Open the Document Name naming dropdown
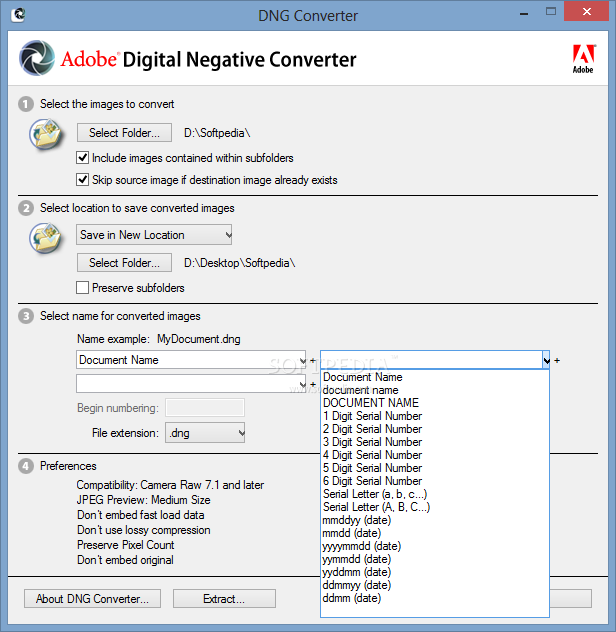The height and width of the screenshot is (632, 616). pos(191,360)
